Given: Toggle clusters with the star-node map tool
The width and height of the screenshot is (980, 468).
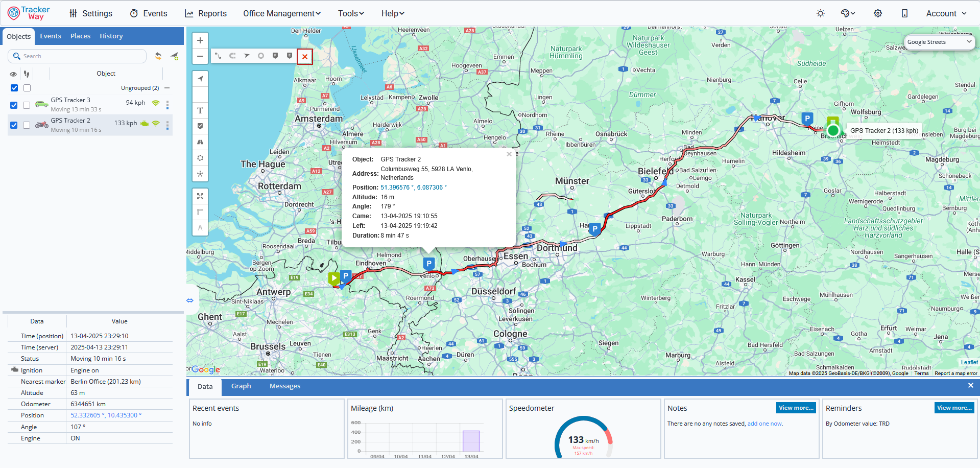Looking at the screenshot, I should click(200, 174).
